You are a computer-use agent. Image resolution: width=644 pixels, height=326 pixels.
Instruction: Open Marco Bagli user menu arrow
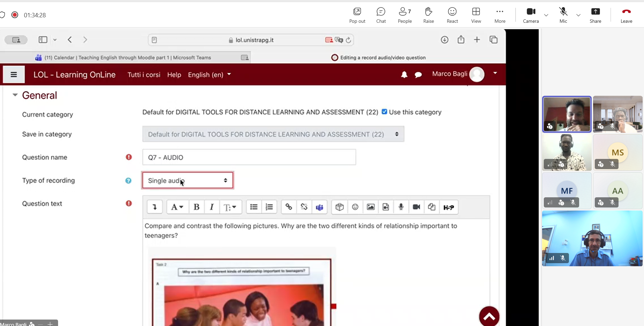(495, 73)
